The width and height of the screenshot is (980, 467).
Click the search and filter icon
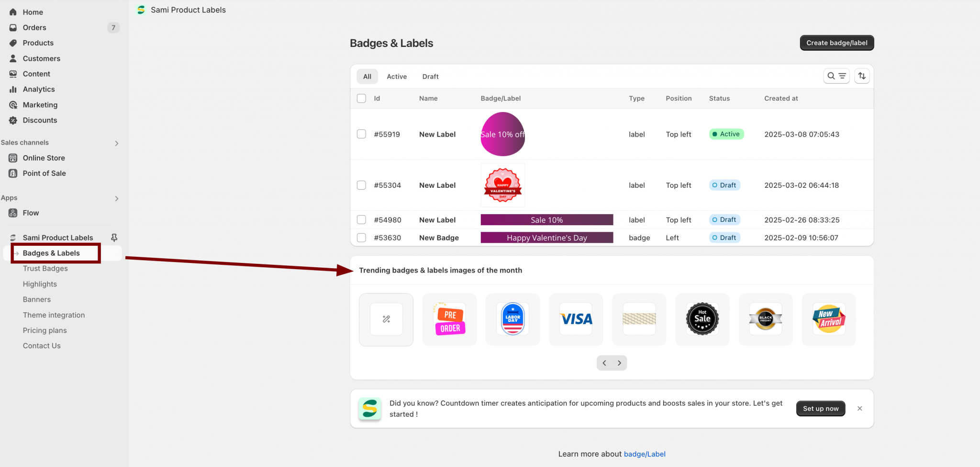836,76
